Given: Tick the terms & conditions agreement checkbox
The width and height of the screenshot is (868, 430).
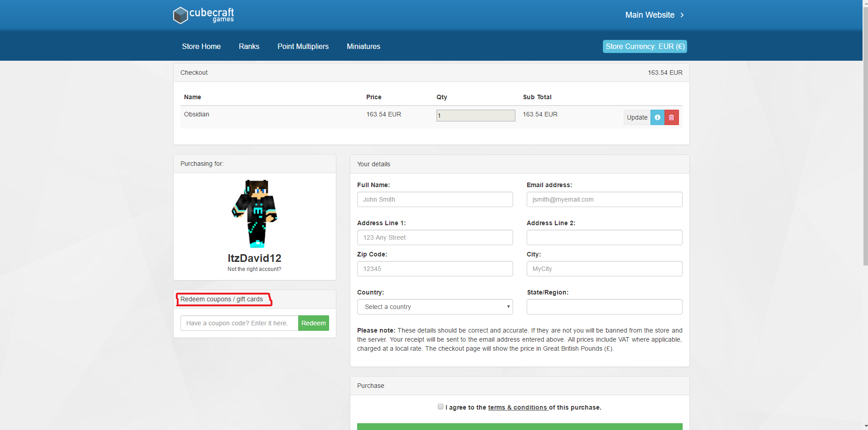Looking at the screenshot, I should (441, 406).
